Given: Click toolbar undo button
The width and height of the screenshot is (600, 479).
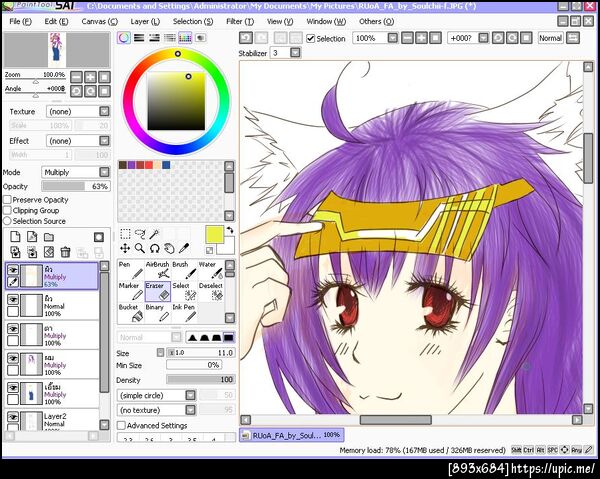Looking at the screenshot, I should (246, 38).
